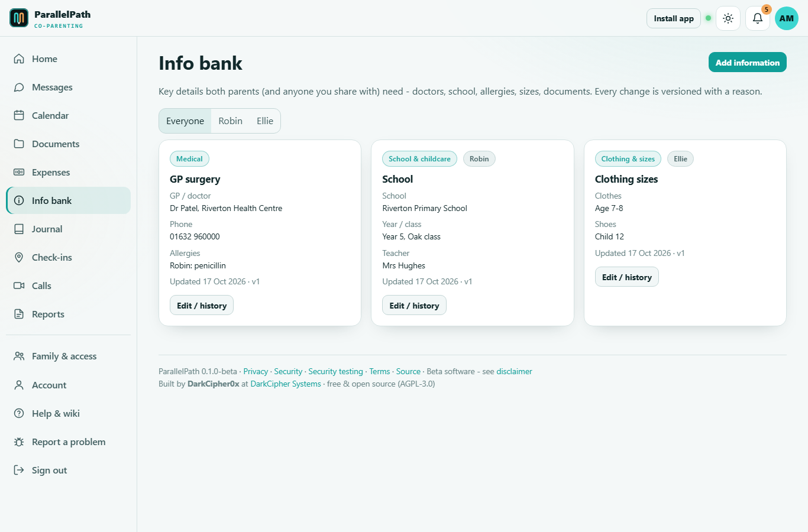Switch to Ellie filter tab
Screen dimensions: 808x532
(265, 121)
